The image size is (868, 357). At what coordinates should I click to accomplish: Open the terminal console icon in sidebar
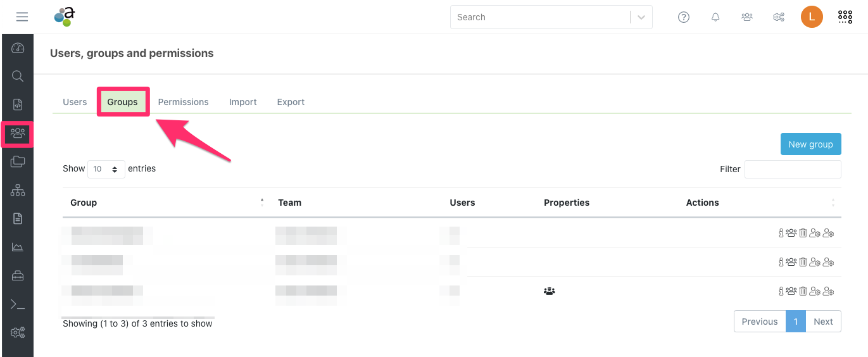pyautogui.click(x=18, y=304)
